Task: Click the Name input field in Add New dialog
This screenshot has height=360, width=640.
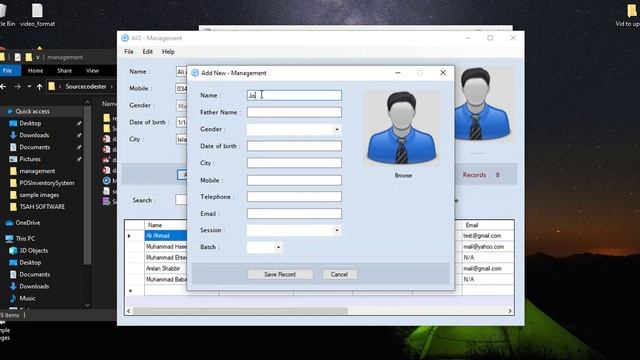Action: (x=294, y=96)
